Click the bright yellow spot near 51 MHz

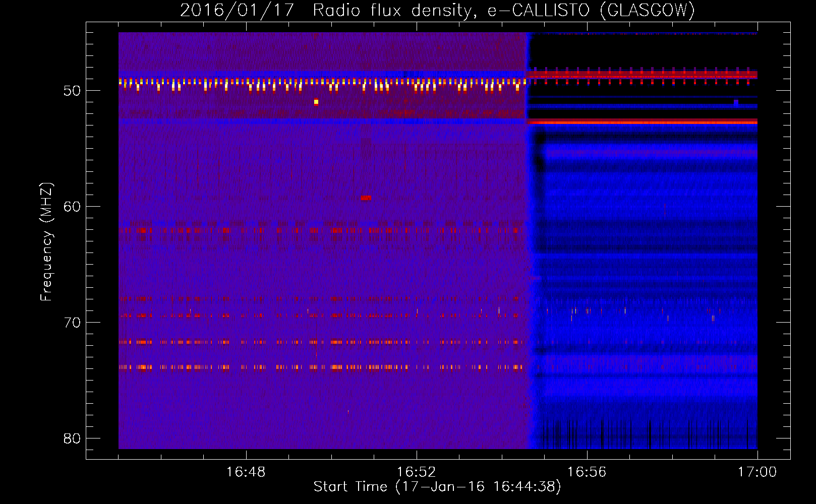point(316,102)
